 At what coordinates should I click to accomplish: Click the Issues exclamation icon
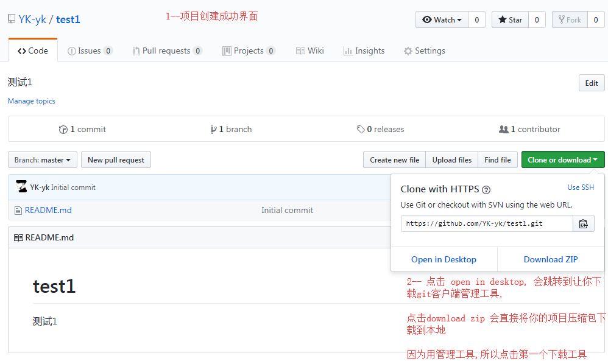coord(72,51)
